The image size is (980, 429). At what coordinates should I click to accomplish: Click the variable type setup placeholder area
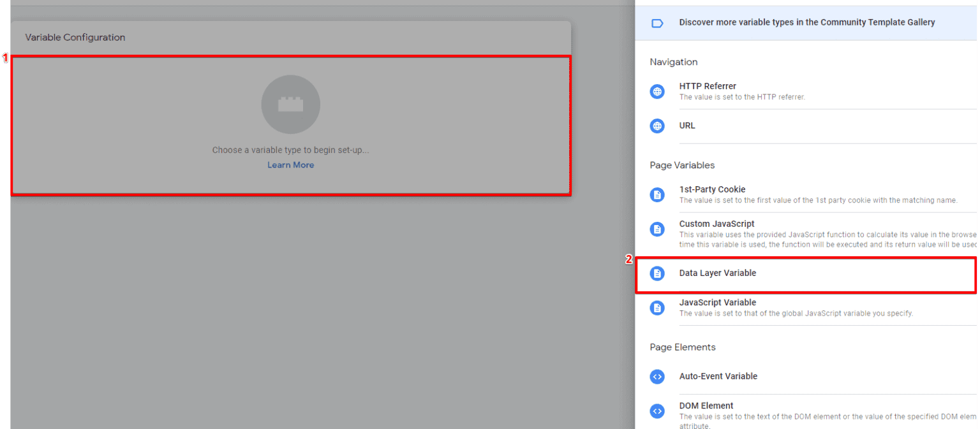click(290, 125)
